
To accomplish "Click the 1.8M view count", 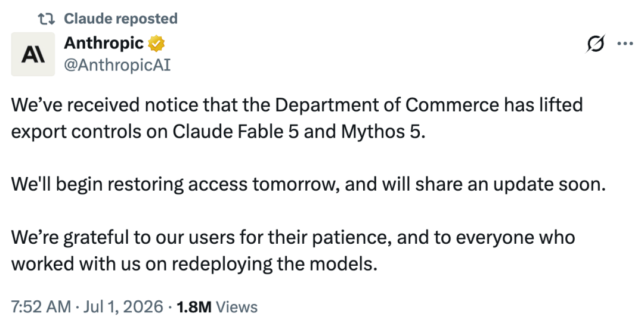I will click(x=194, y=307).
